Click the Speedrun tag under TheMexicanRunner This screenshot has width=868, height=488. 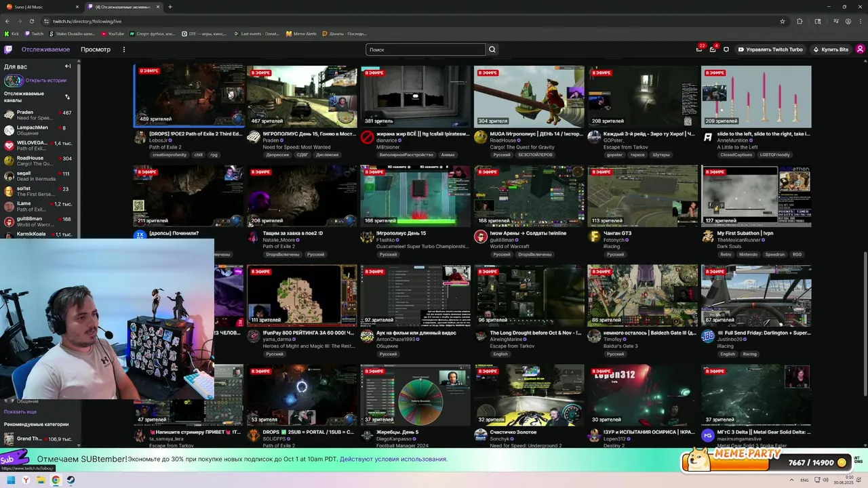pos(774,254)
